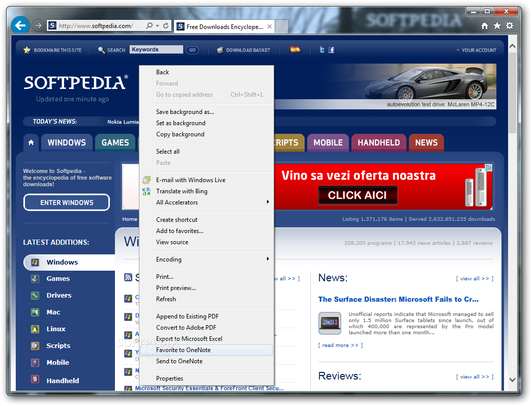This screenshot has width=532, height=406.
Task: Click the Mobile icon in Latest Additions
Action: (x=35, y=363)
